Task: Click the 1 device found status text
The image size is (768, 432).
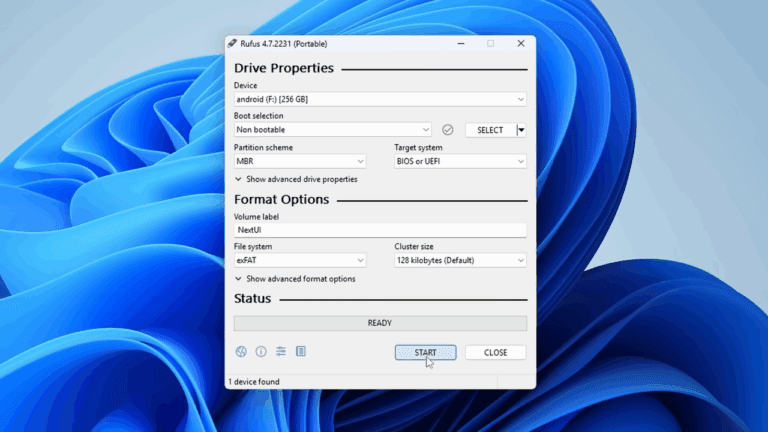Action: [254, 382]
